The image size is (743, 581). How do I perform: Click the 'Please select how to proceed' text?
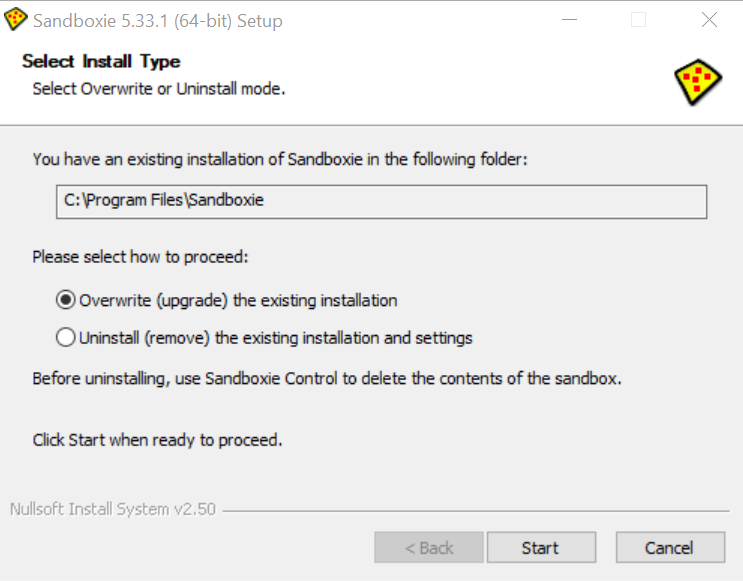(140, 257)
